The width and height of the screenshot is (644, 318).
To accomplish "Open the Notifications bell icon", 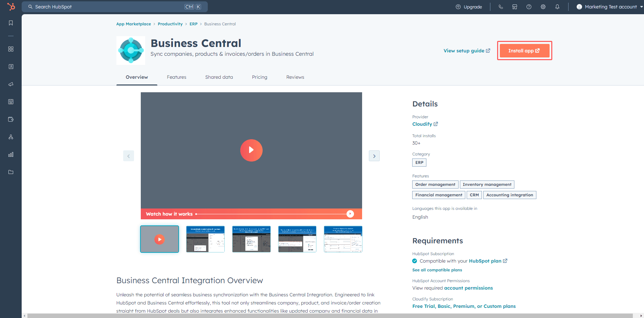I will 557,7.
